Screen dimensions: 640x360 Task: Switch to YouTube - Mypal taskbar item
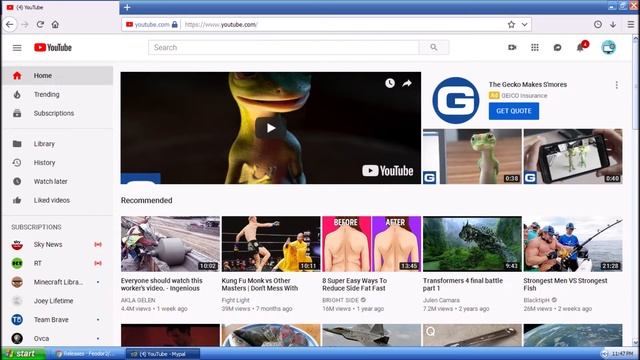pos(163,354)
